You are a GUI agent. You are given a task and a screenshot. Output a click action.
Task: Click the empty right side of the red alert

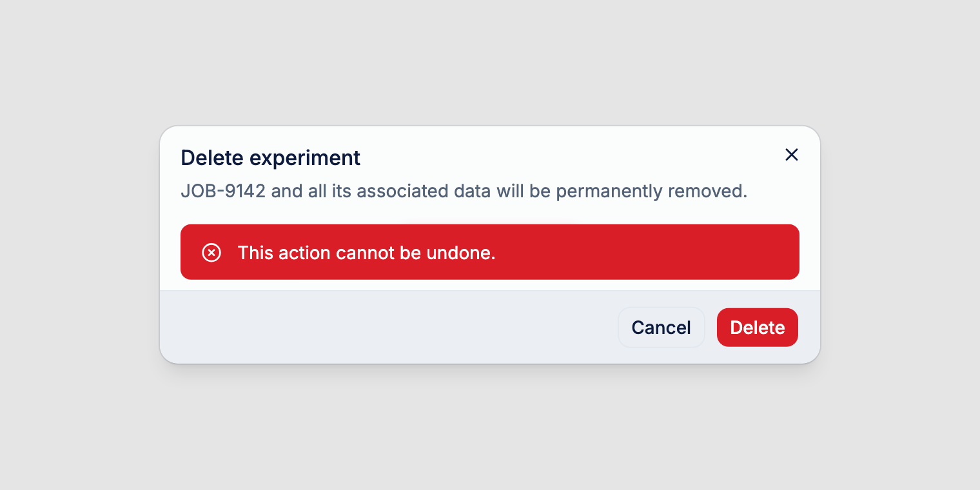(645, 252)
